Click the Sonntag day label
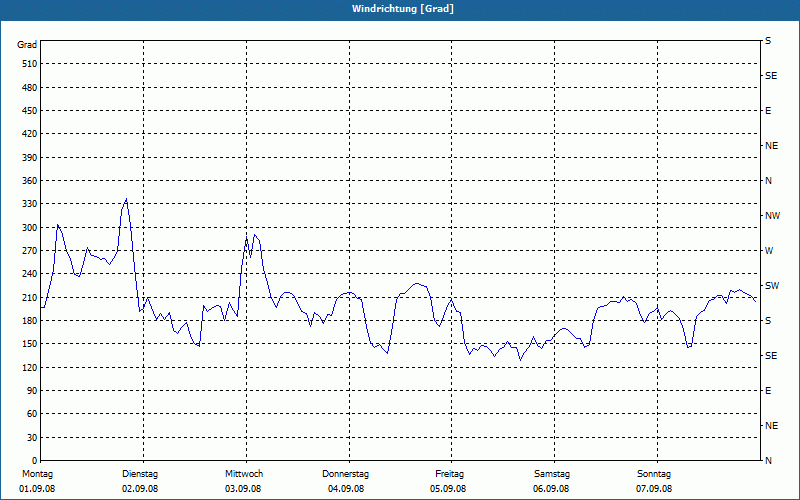The width and height of the screenshot is (800, 500). pyautogui.click(x=654, y=474)
